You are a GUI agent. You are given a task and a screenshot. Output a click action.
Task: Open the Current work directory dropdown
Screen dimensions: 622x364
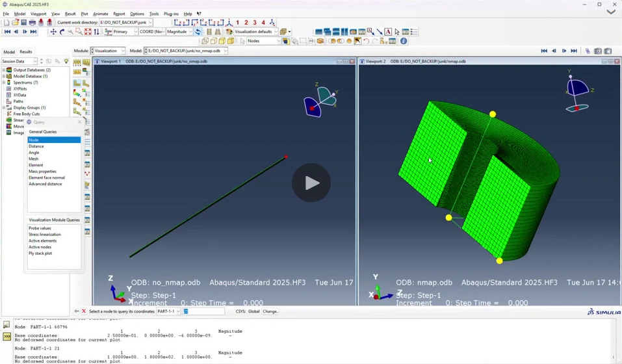(x=126, y=23)
